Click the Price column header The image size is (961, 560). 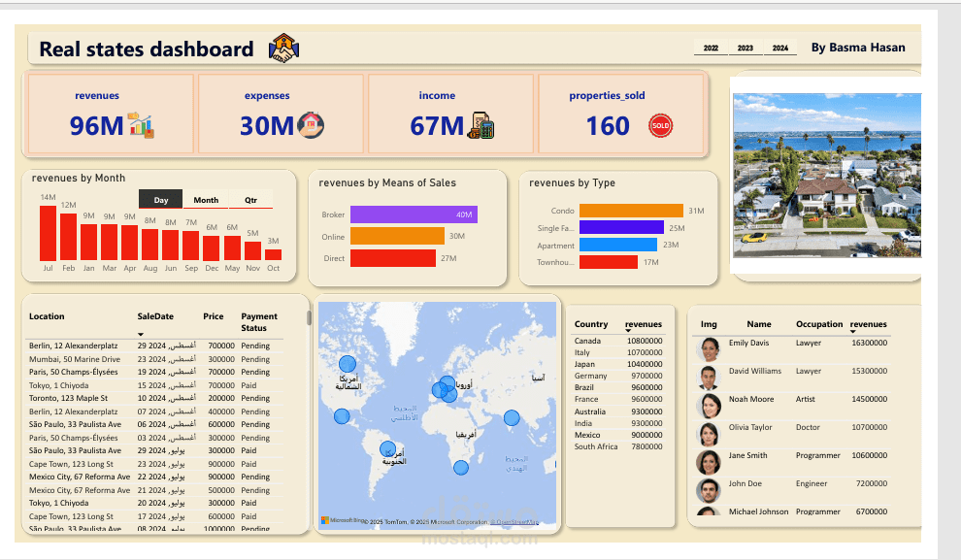click(x=214, y=316)
